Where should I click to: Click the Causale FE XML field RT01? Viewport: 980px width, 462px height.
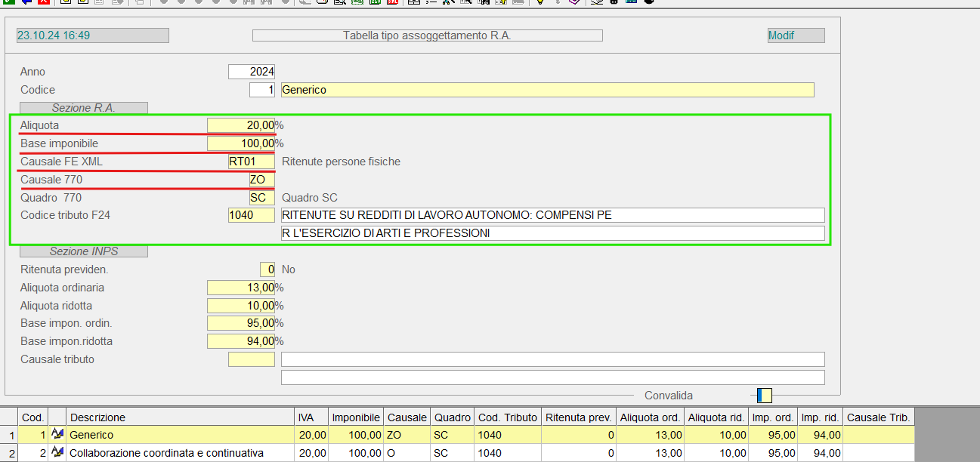pyautogui.click(x=252, y=162)
